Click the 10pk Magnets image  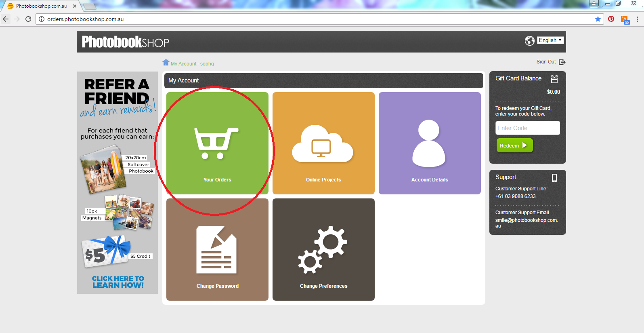[x=129, y=212]
